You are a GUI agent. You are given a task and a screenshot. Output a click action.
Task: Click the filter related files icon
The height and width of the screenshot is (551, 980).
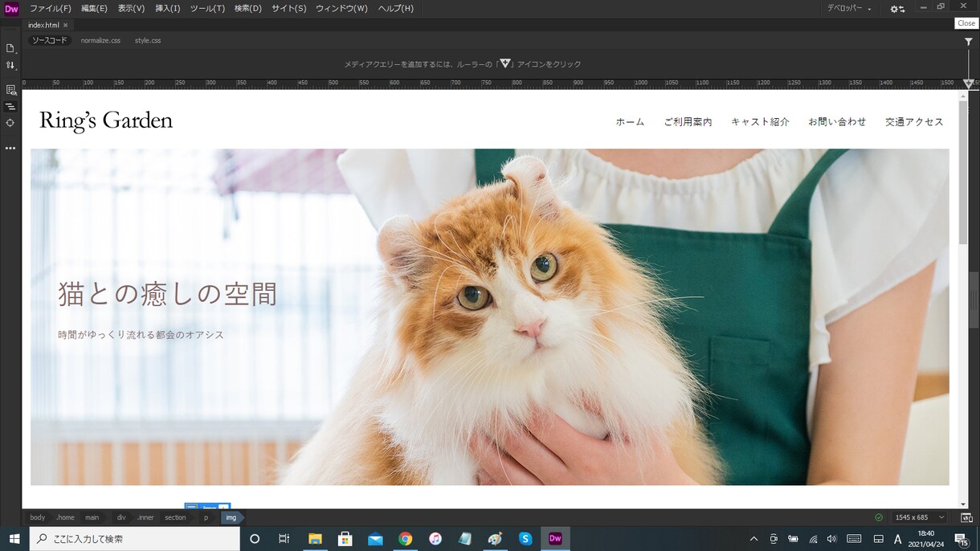coord(969,41)
